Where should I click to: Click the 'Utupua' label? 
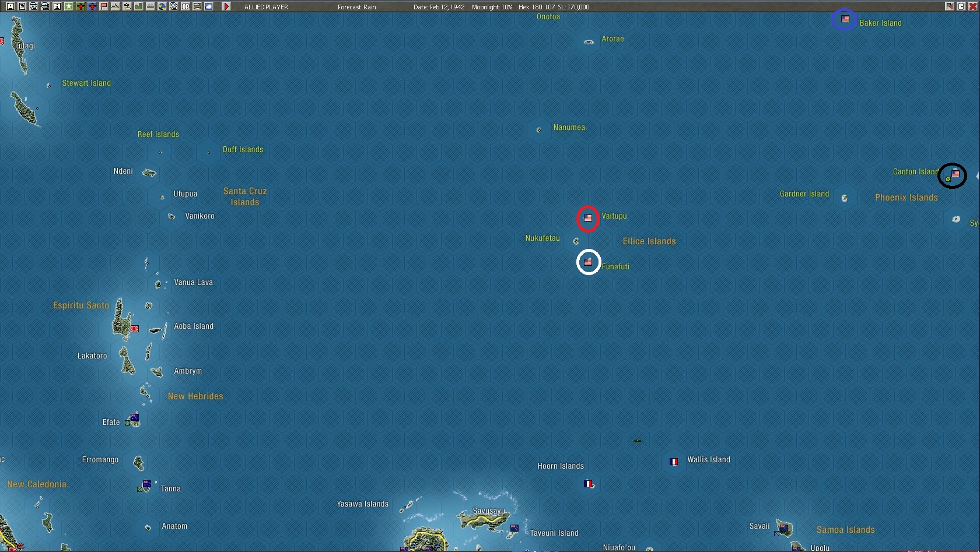[185, 194]
